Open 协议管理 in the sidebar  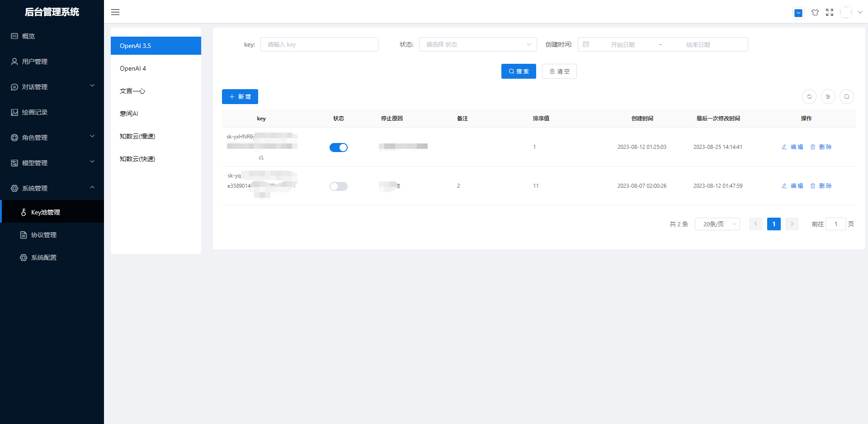(x=44, y=235)
